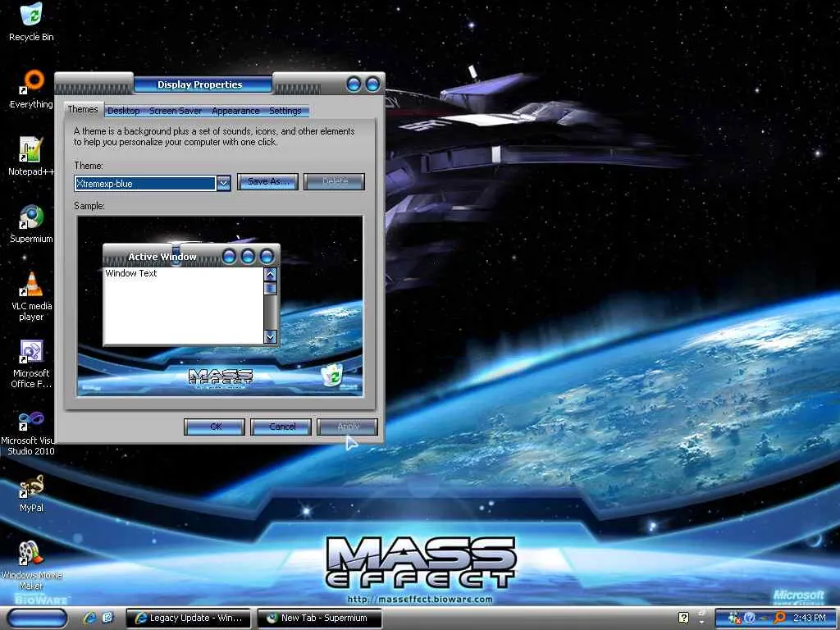Screen dimensions: 840x630
Task: Click the blue help circle tray icon
Action: 750,618
